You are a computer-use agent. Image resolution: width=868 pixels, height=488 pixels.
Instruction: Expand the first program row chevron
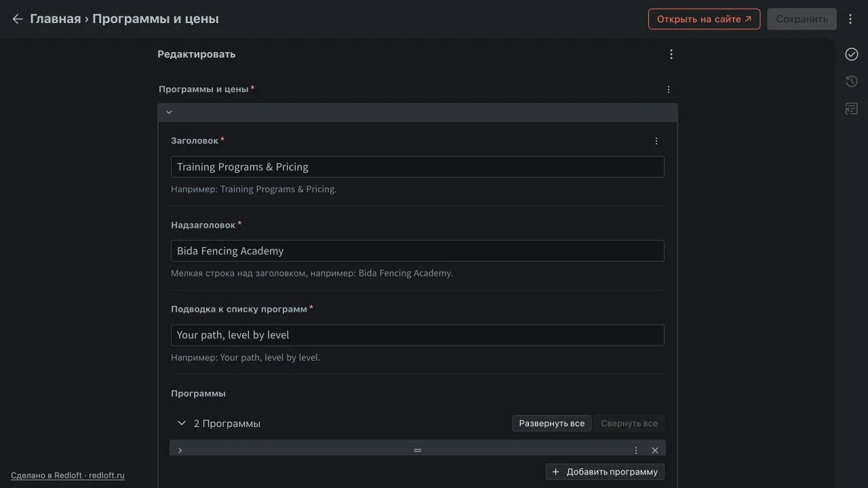click(180, 450)
